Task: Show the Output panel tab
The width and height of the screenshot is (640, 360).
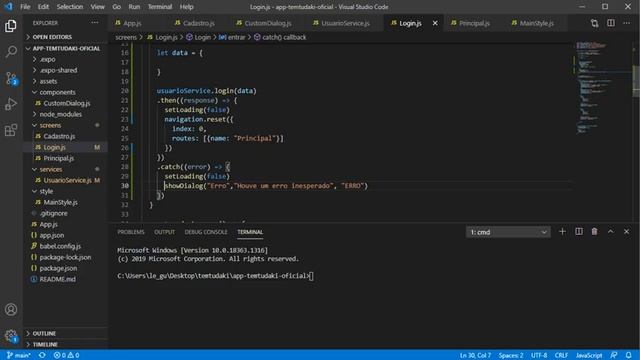Action: (x=164, y=232)
